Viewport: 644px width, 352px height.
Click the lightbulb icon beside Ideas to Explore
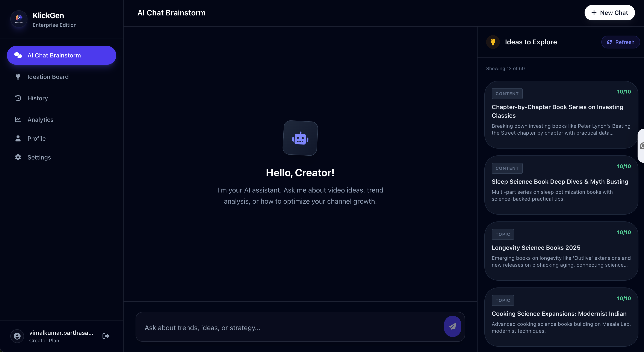pyautogui.click(x=493, y=42)
